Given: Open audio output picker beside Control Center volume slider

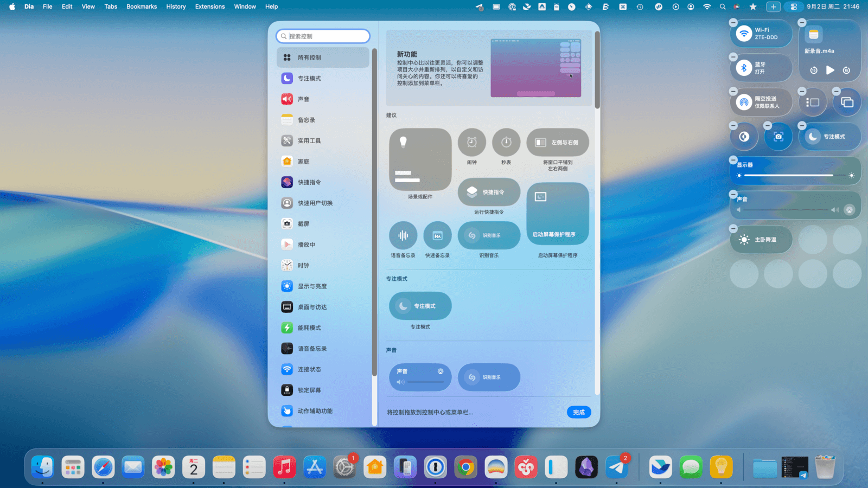Looking at the screenshot, I should pos(849,210).
